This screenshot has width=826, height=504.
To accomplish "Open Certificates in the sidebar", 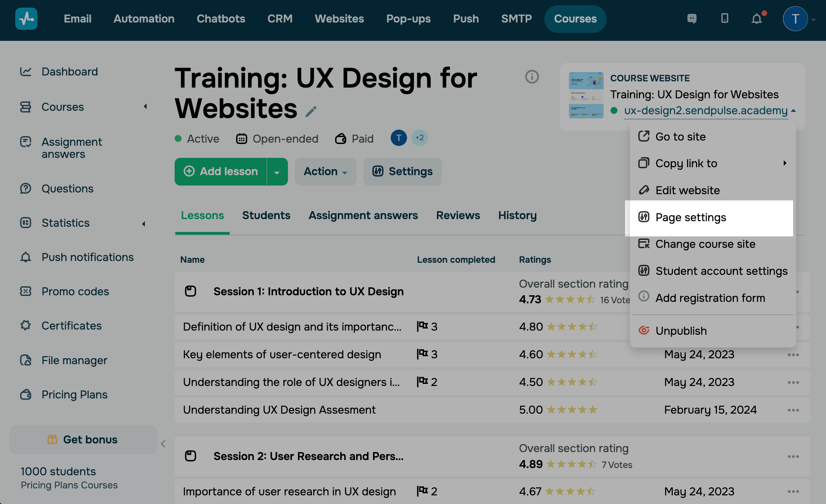I will tap(71, 326).
